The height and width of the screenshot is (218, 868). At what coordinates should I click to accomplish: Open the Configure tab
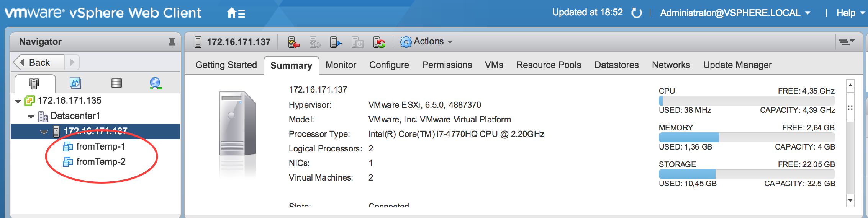point(389,65)
